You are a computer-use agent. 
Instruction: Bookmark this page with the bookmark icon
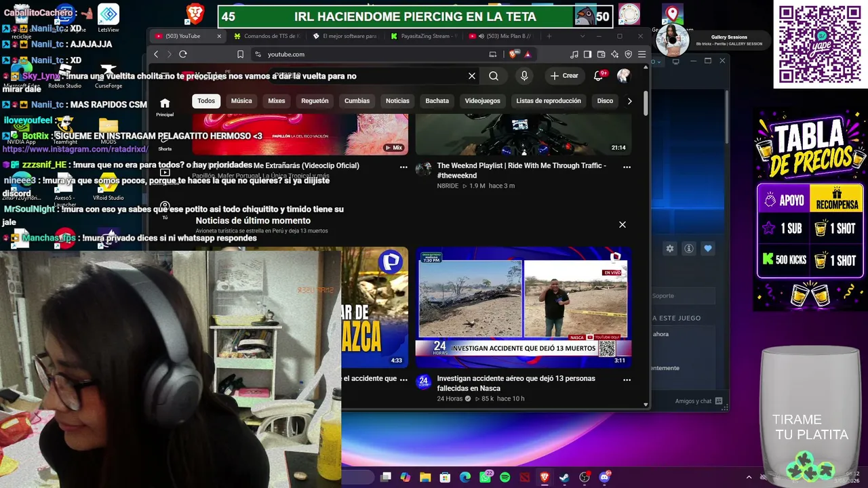(240, 54)
